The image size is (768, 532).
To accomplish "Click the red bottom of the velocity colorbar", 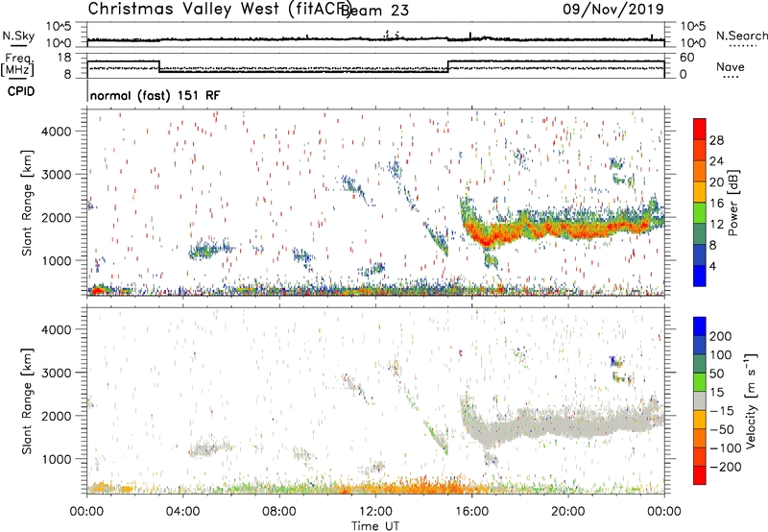I will tap(700, 475).
